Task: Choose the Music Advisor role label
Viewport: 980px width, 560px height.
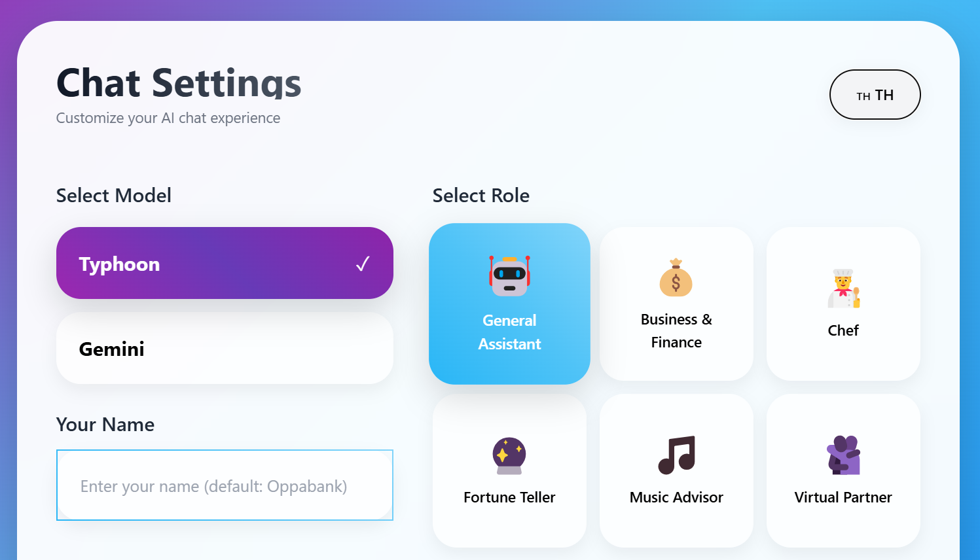Action: (x=676, y=497)
